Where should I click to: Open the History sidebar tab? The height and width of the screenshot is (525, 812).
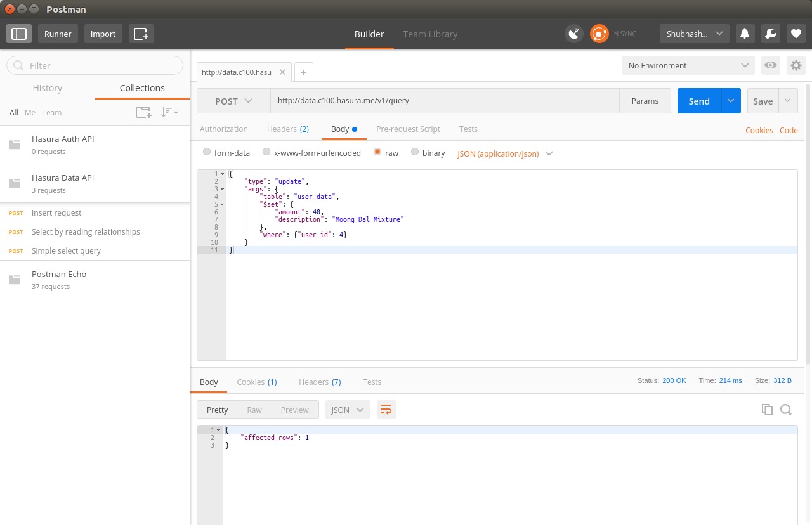pos(48,88)
